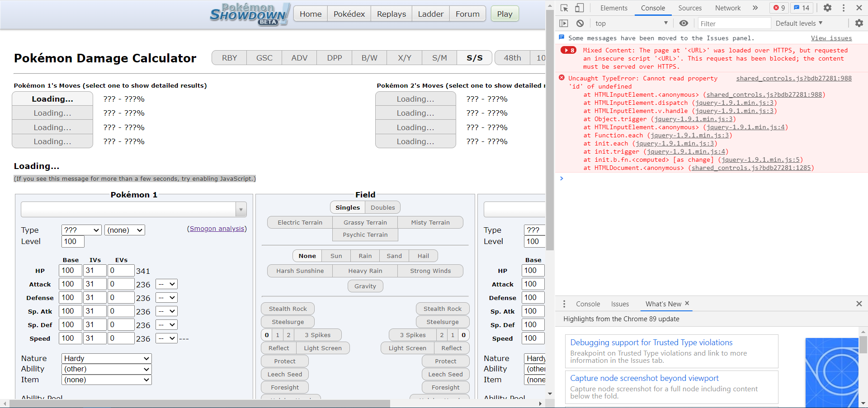
Task: Click Capture node screenshot beyond viewport link
Action: click(x=644, y=378)
